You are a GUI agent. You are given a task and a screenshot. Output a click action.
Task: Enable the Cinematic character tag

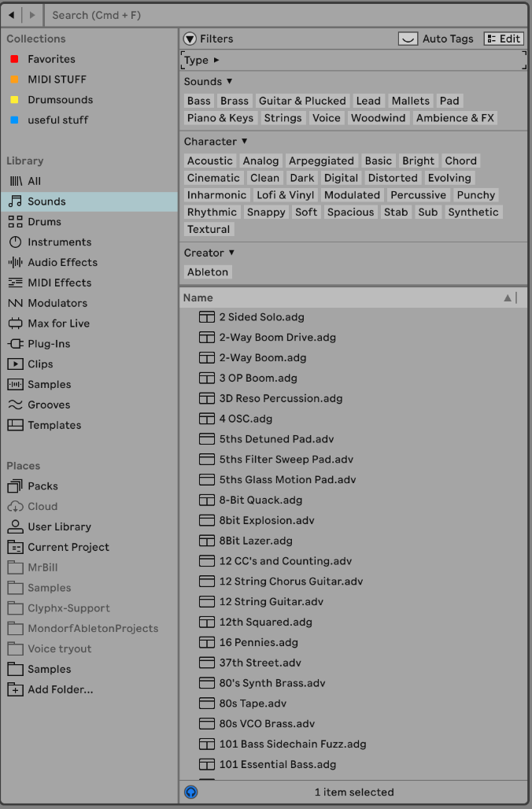pyautogui.click(x=213, y=178)
